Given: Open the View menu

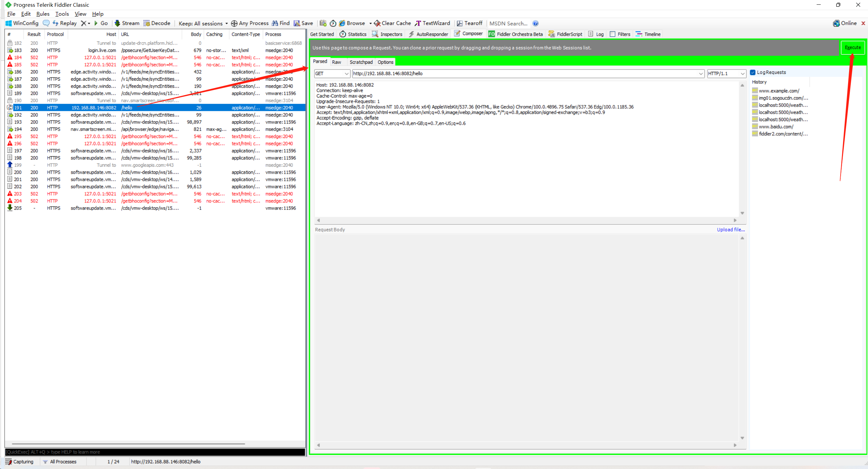Looking at the screenshot, I should click(80, 14).
